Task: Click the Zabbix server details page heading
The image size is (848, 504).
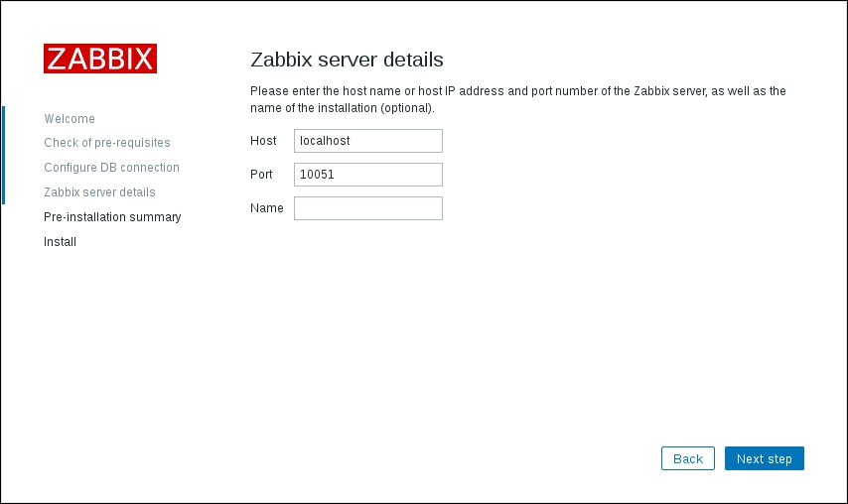Action: 347,60
